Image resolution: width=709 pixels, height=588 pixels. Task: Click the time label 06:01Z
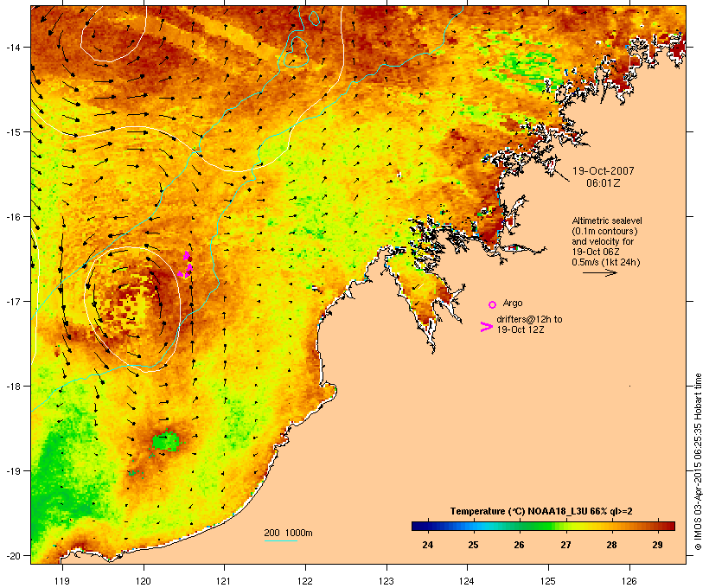tap(604, 183)
